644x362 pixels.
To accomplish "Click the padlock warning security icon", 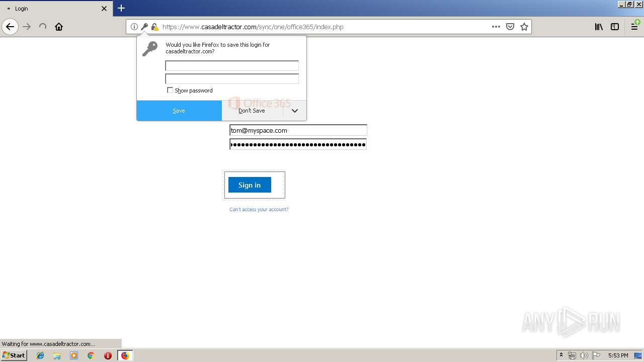I will (154, 27).
